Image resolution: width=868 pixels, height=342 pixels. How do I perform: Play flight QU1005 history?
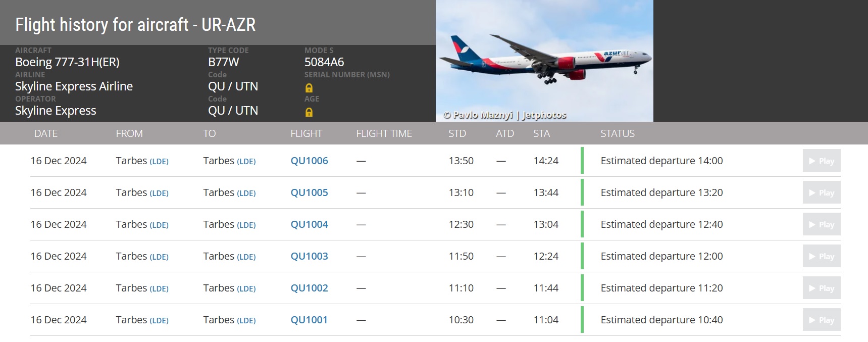tap(822, 193)
